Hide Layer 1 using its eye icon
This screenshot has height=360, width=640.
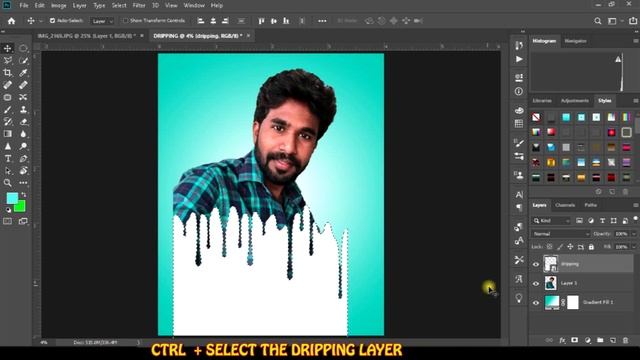(x=536, y=283)
